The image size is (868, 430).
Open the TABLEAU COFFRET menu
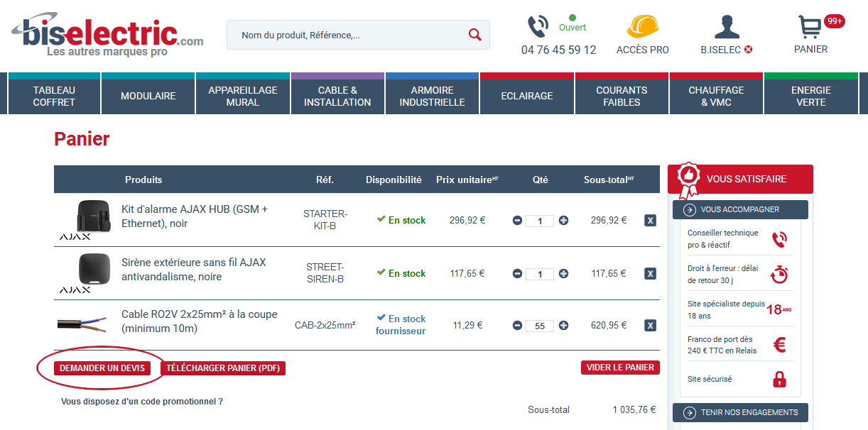(54, 96)
